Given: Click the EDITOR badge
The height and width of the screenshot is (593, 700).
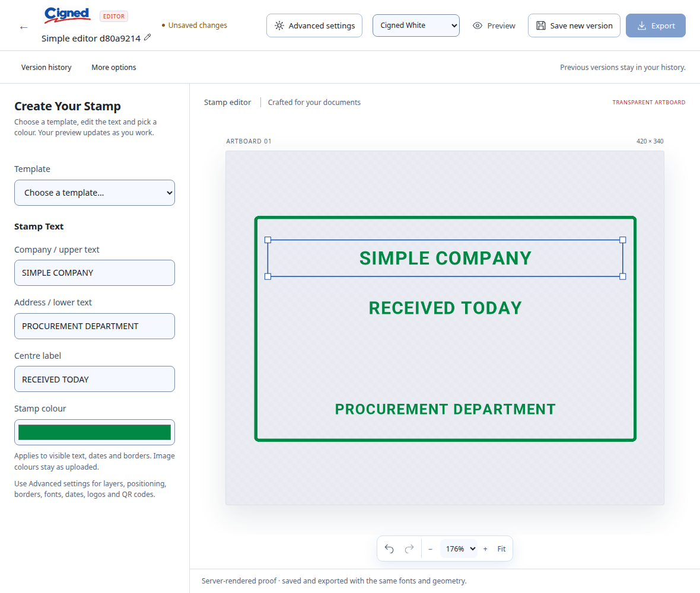Looking at the screenshot, I should pos(114,17).
